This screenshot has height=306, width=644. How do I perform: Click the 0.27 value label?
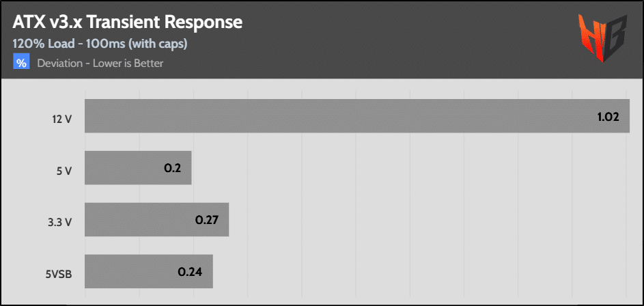tap(207, 220)
